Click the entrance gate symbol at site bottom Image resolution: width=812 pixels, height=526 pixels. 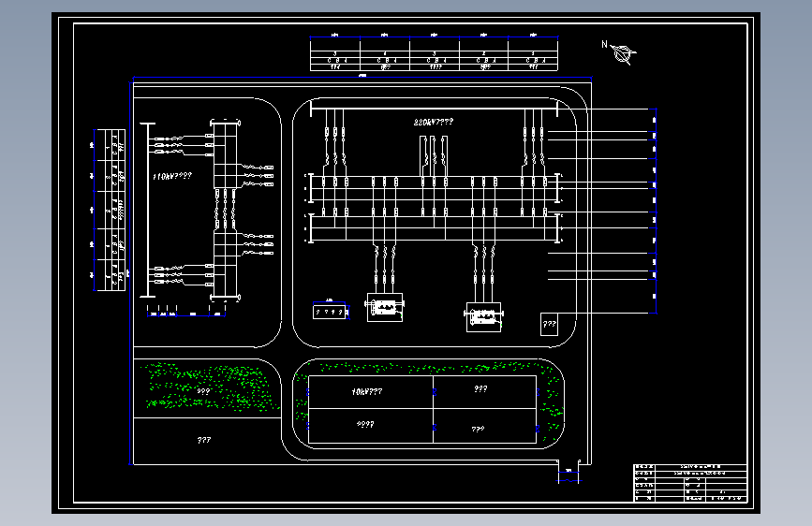tap(568, 472)
